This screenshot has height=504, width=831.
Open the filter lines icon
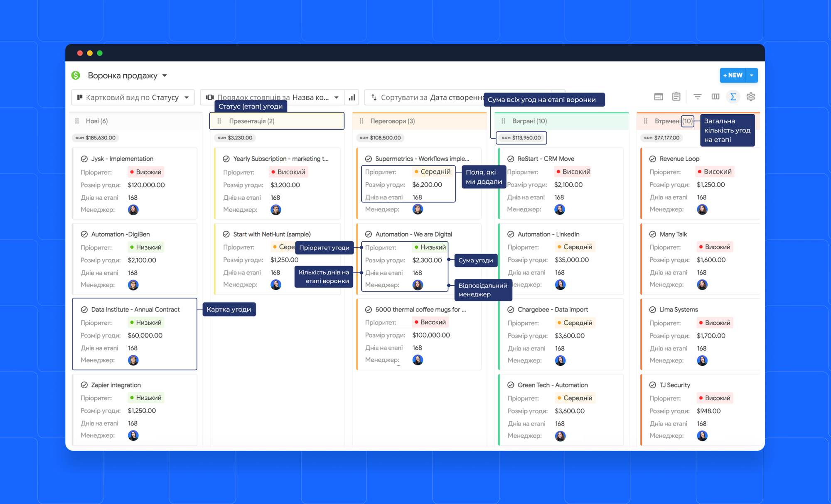(698, 97)
